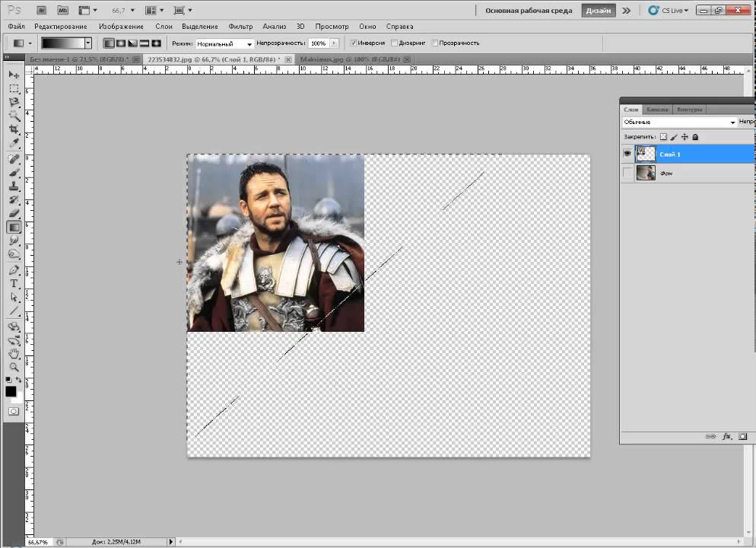The height and width of the screenshot is (548, 756).
Task: Select the Crop tool
Action: 14,129
